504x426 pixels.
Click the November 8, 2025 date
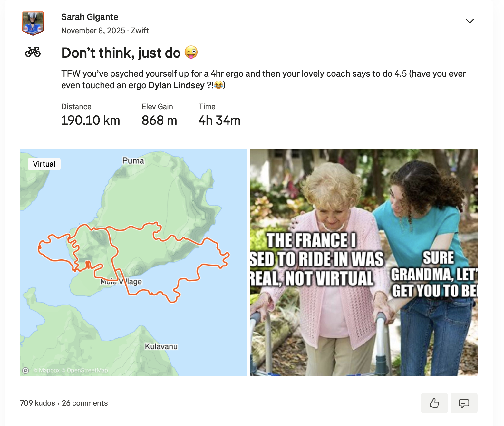click(x=92, y=31)
